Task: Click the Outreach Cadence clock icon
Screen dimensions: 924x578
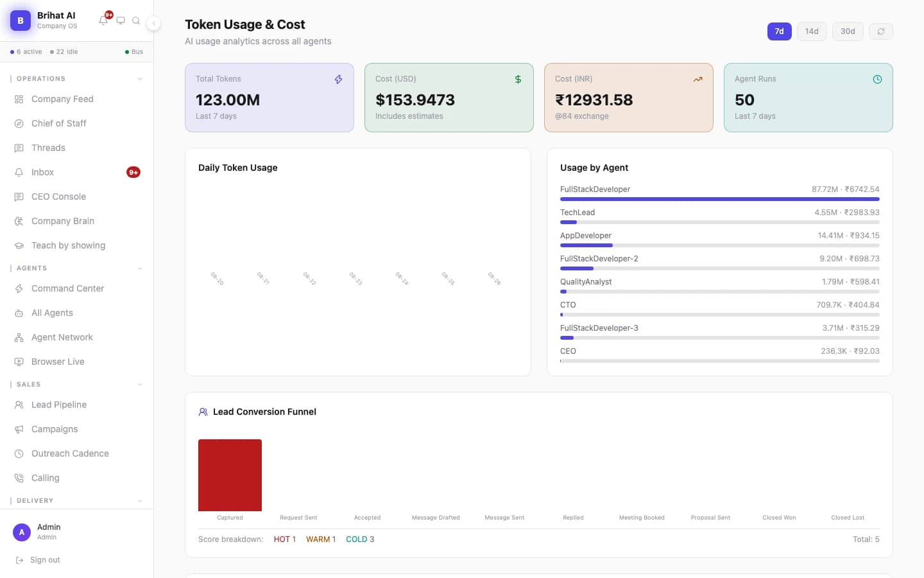Action: pos(19,453)
